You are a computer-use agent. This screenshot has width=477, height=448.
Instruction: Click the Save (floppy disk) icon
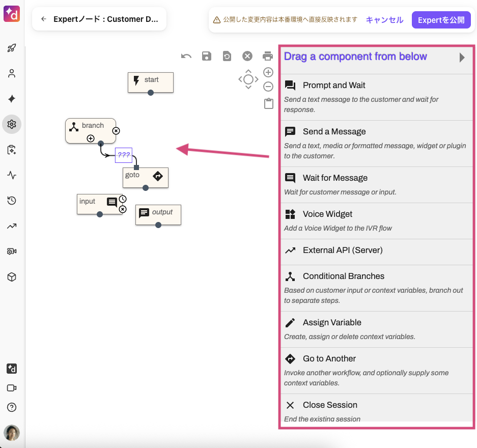206,56
